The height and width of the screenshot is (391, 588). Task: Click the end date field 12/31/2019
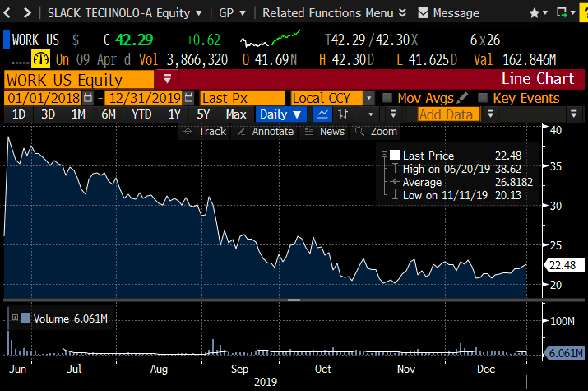(144, 98)
